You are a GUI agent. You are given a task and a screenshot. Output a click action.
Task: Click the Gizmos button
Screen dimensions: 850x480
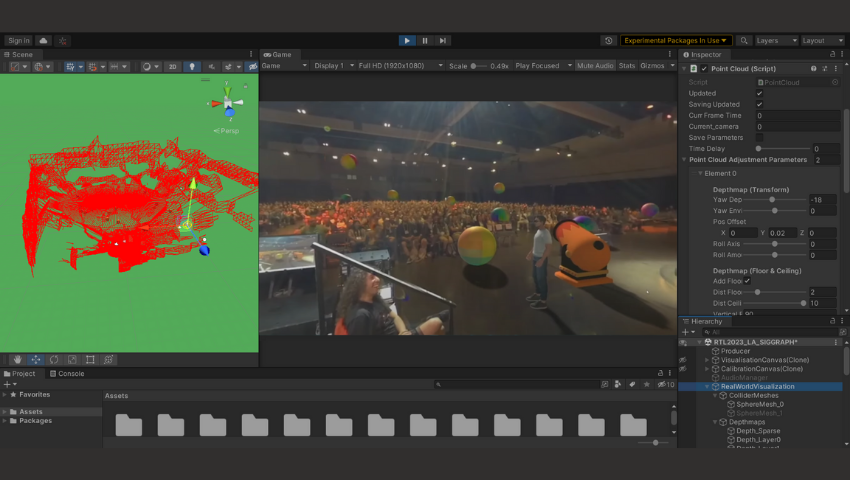click(x=652, y=66)
